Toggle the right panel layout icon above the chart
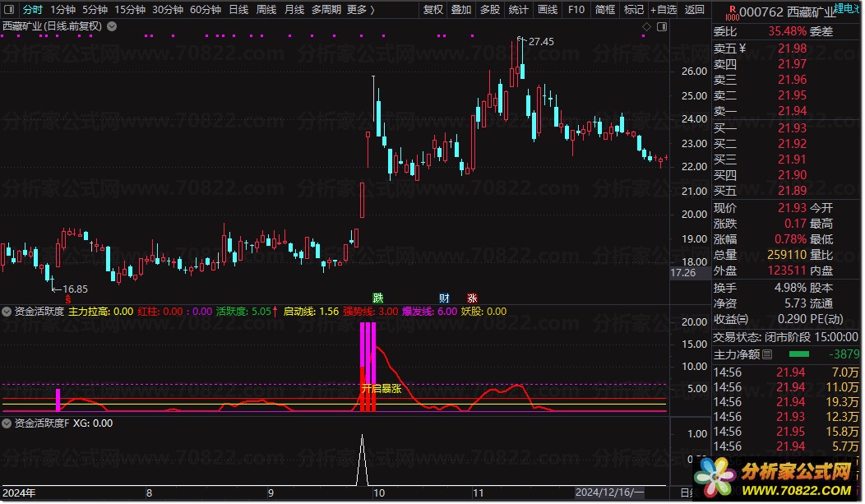The width and height of the screenshot is (865, 504). 662,26
